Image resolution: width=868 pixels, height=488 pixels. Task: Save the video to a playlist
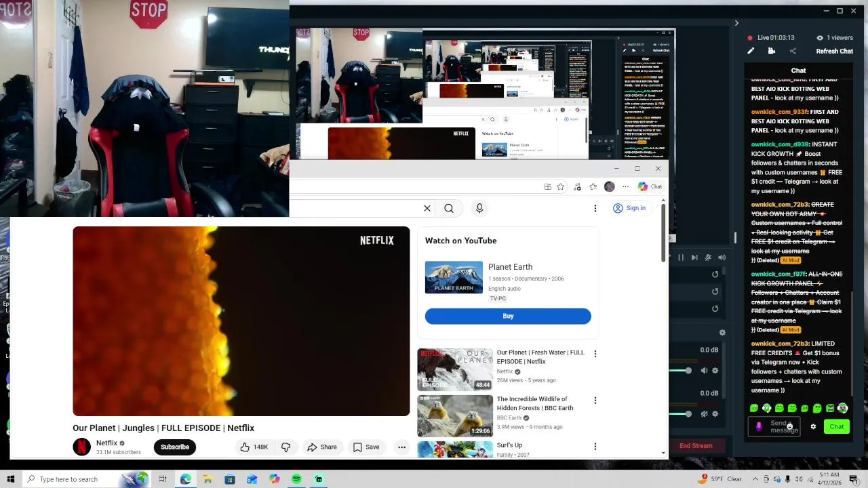pyautogui.click(x=366, y=447)
